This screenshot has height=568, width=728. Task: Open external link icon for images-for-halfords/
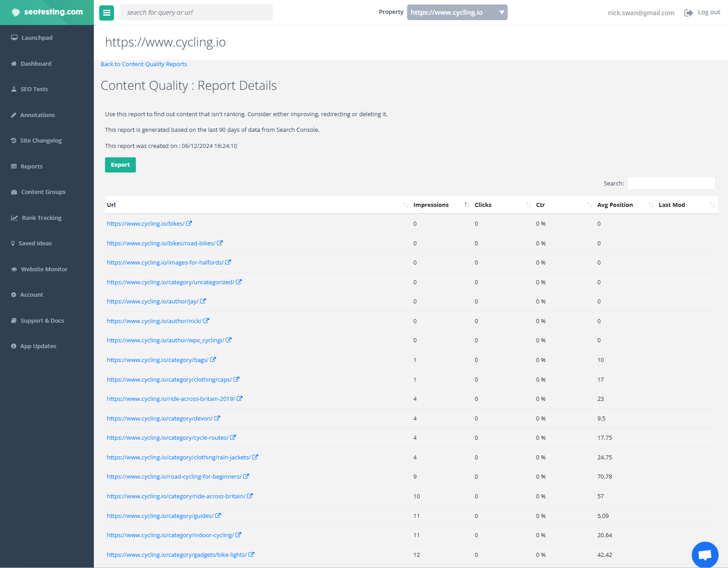coord(228,262)
